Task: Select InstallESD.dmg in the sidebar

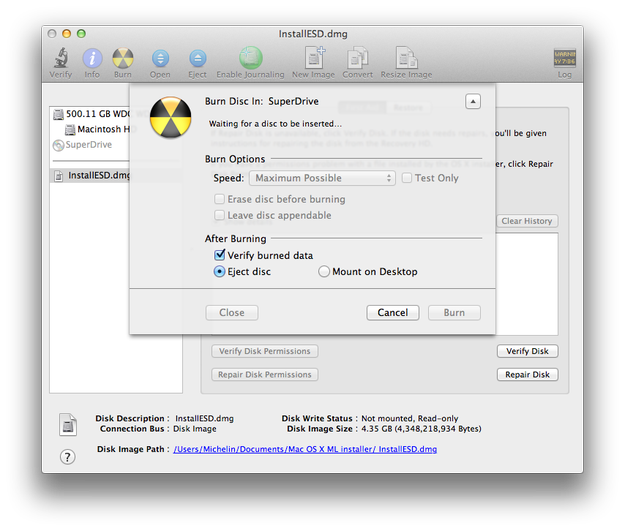Action: (92, 175)
